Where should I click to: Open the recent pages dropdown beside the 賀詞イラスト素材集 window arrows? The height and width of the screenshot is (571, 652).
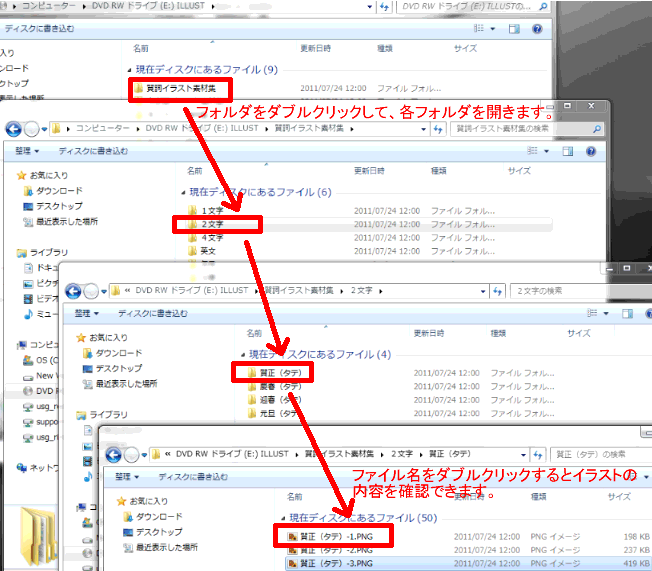tap(44, 130)
